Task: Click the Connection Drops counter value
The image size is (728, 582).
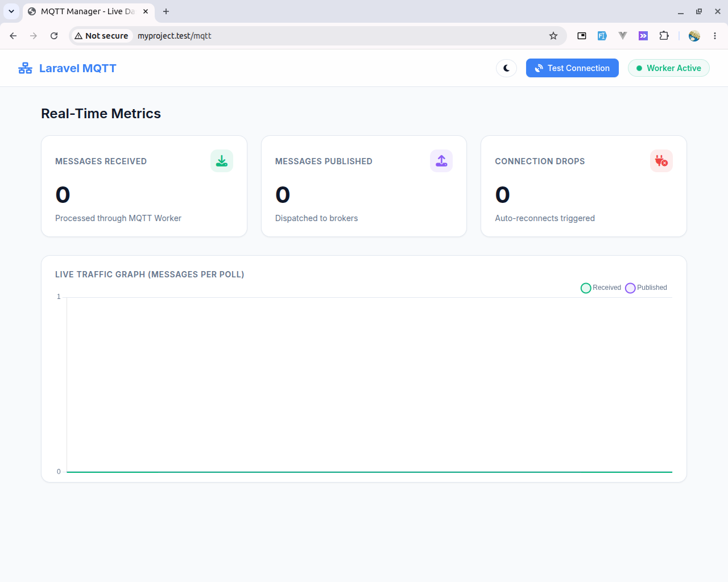Action: 502,195
